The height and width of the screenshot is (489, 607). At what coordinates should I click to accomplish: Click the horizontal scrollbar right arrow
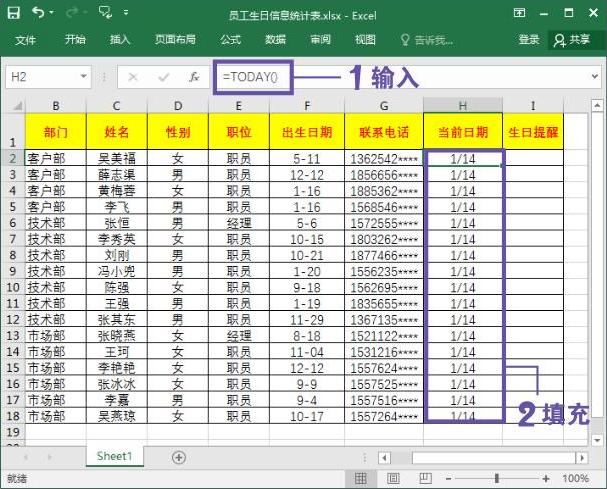582,458
